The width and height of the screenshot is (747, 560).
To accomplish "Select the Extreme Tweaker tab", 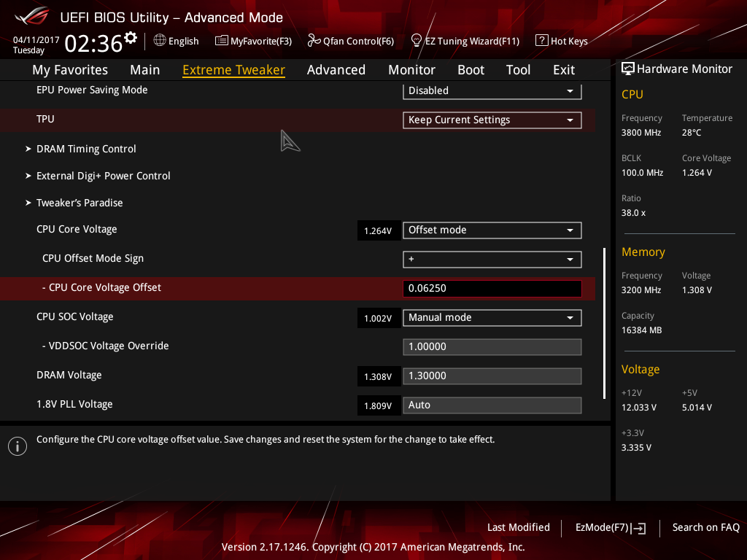I will point(233,70).
